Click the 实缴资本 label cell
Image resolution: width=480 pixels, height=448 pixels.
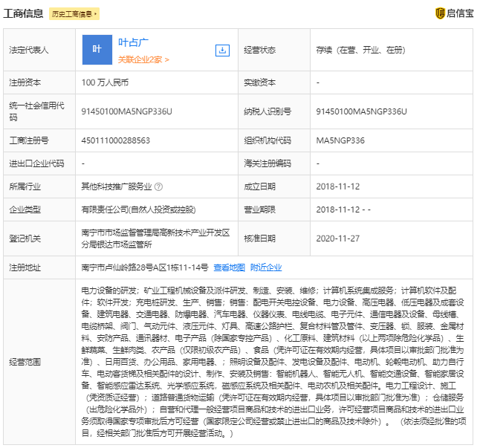[x=274, y=82]
